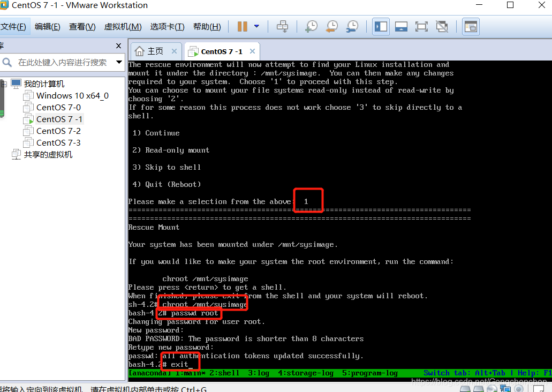The height and width of the screenshot is (392, 552).
Task: Revert to previous snapshot icon
Action: [x=331, y=26]
